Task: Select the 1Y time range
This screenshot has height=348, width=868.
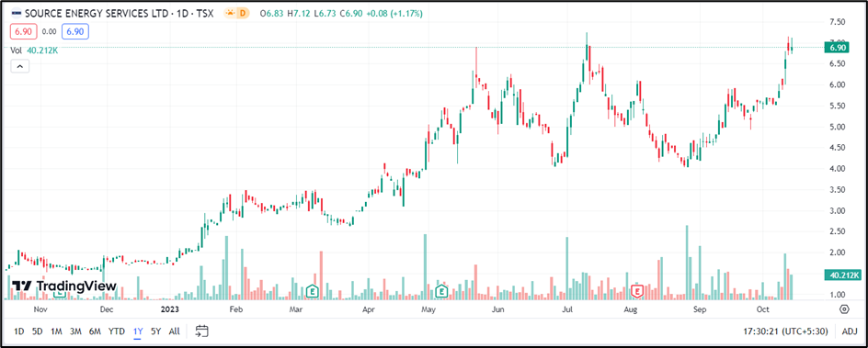Action: click(x=138, y=331)
